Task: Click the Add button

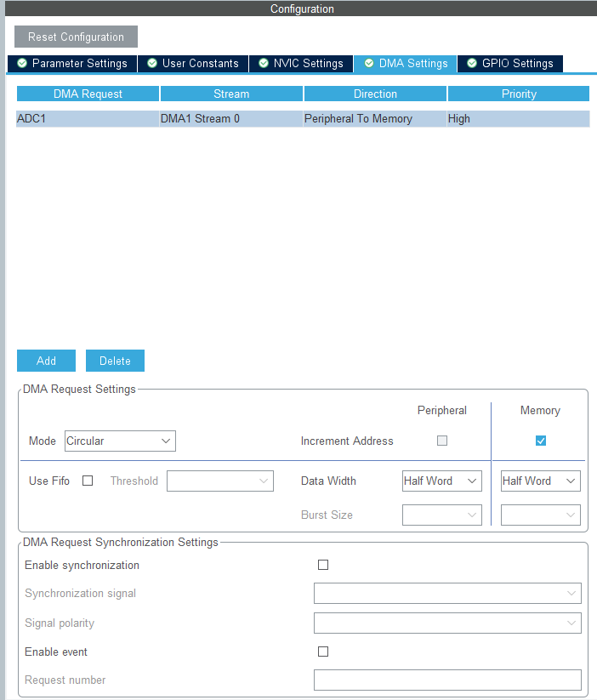Action: coord(46,361)
